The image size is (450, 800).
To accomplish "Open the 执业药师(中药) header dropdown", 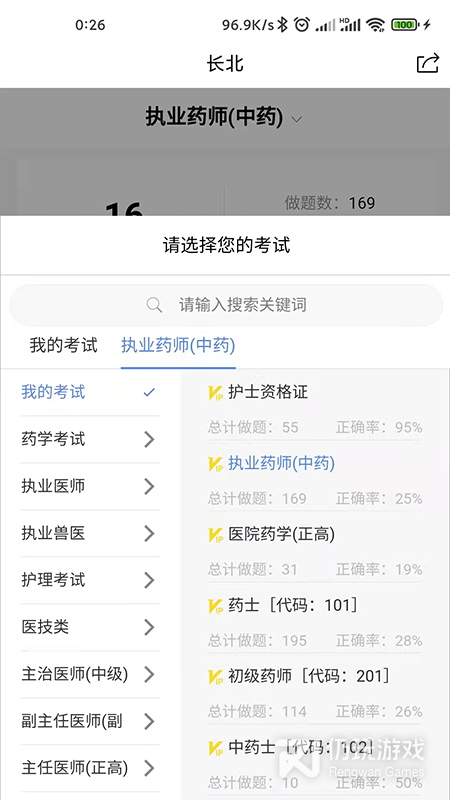I will (x=224, y=118).
